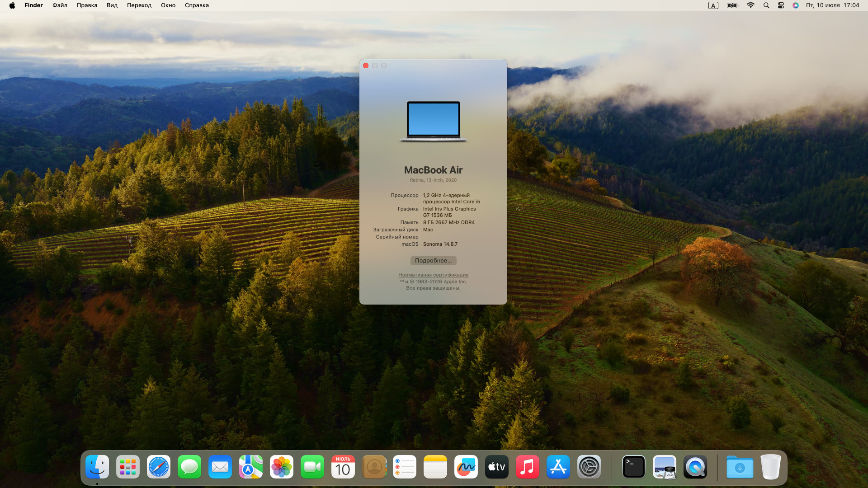Open Photos app in the Dock
Screen dimensions: 868x488
(x=282, y=467)
